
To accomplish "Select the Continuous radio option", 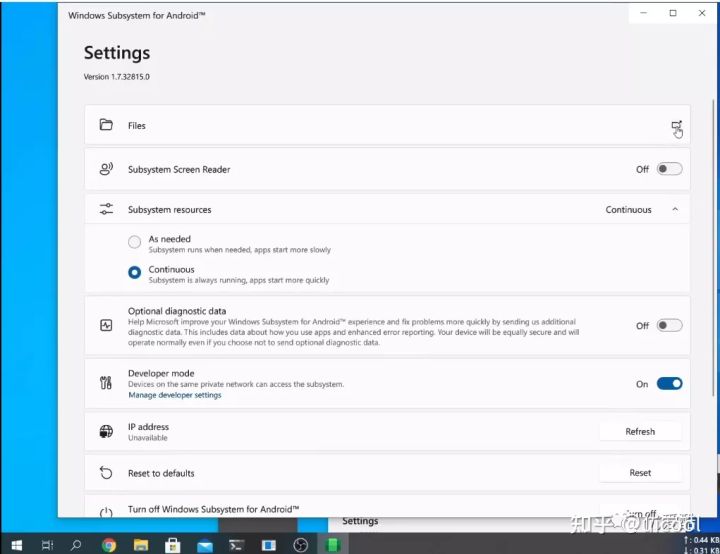I will pyautogui.click(x=135, y=272).
